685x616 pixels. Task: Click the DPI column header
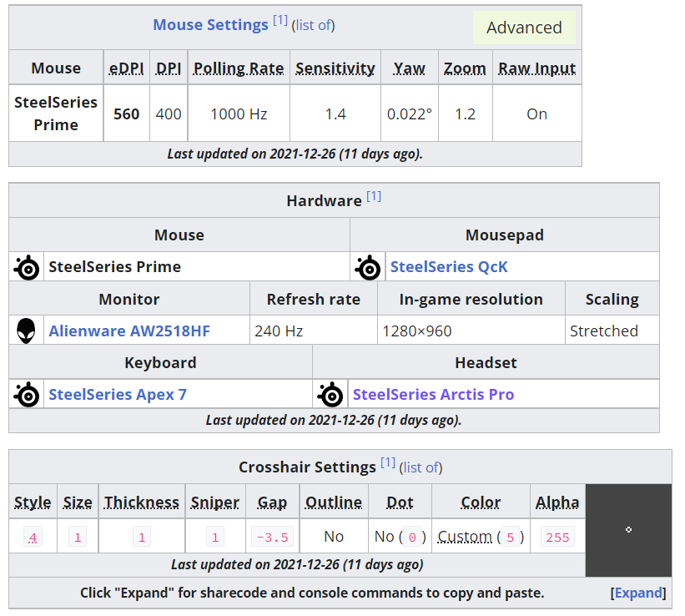point(169,68)
